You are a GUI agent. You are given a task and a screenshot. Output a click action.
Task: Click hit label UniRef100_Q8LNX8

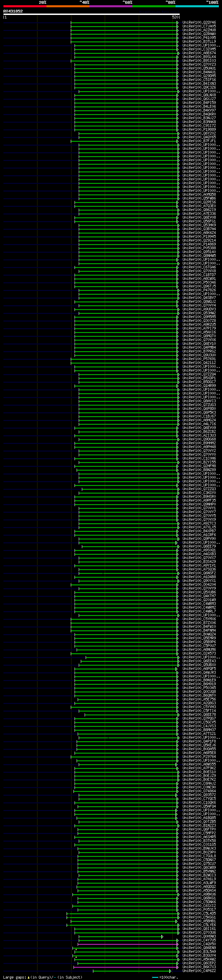(199, 95)
